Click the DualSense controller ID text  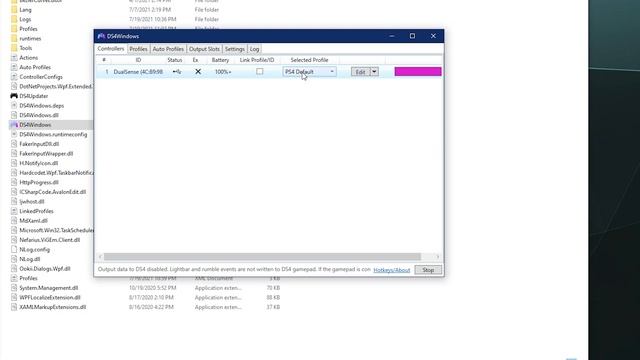(138, 72)
